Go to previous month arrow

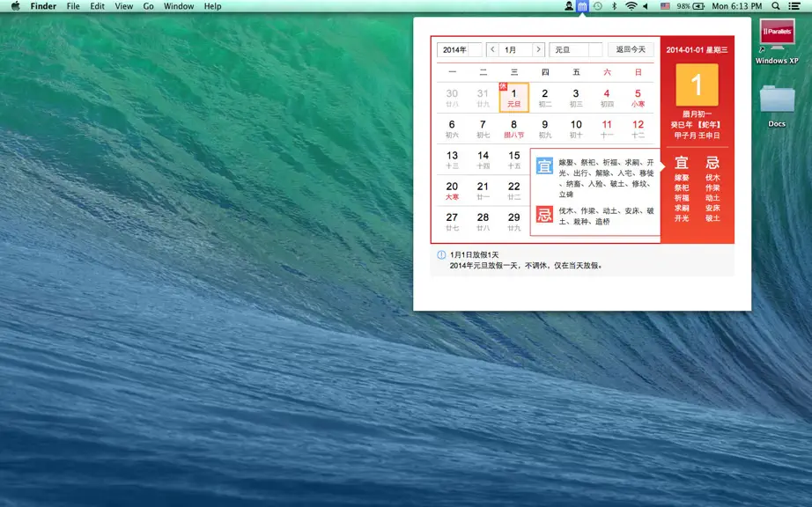(492, 49)
